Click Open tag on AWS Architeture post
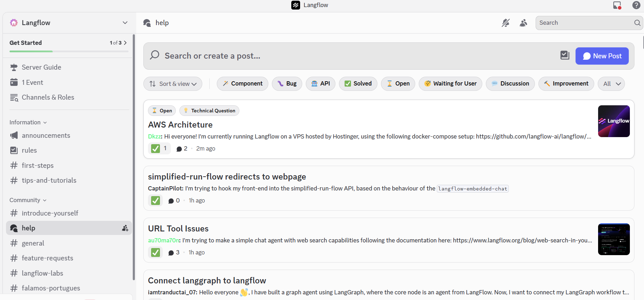The height and width of the screenshot is (300, 644). tap(162, 111)
